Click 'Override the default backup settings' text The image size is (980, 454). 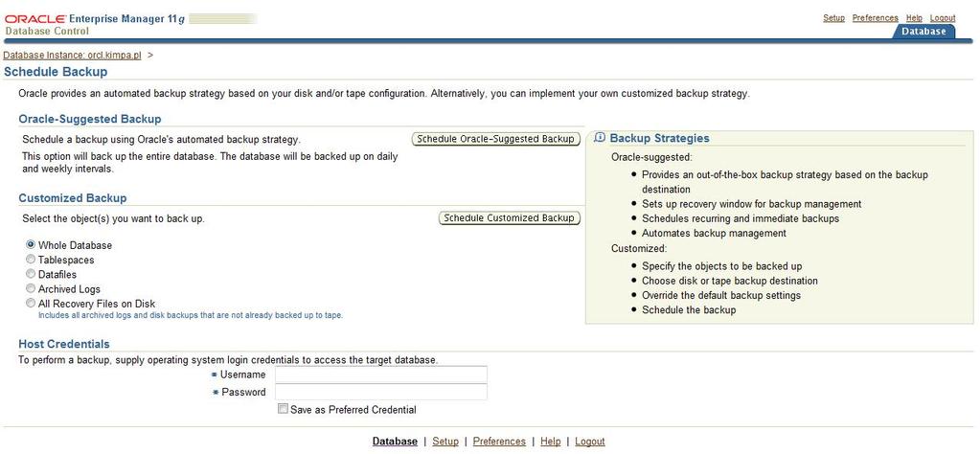pyautogui.click(x=721, y=295)
